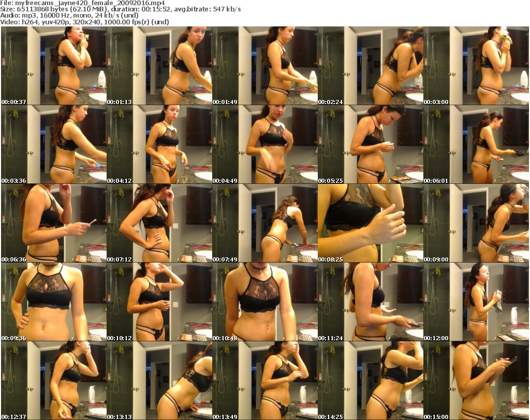Select the thumbnail stamped 00:01:13

[159, 66]
